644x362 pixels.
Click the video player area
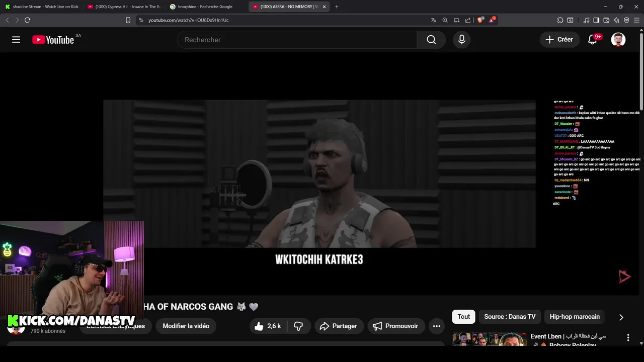click(x=319, y=173)
